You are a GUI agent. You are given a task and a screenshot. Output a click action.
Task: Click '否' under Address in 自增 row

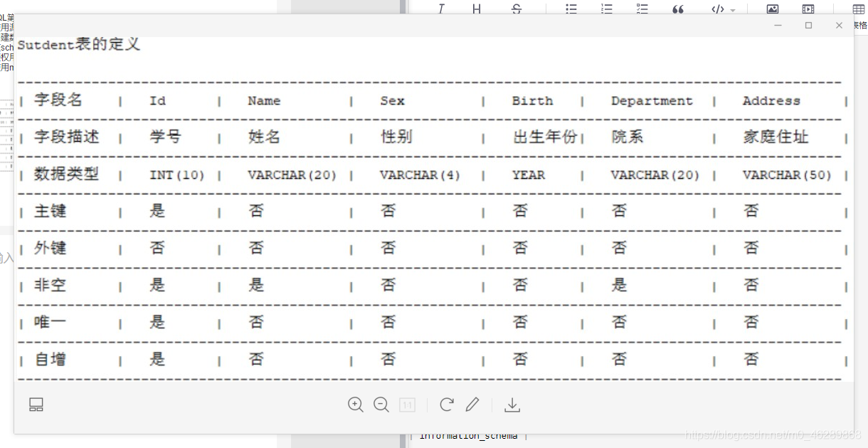click(x=751, y=359)
